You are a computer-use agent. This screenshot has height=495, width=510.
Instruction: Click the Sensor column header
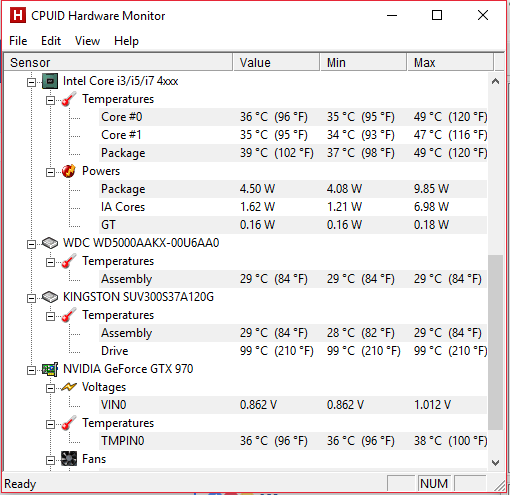coord(118,62)
